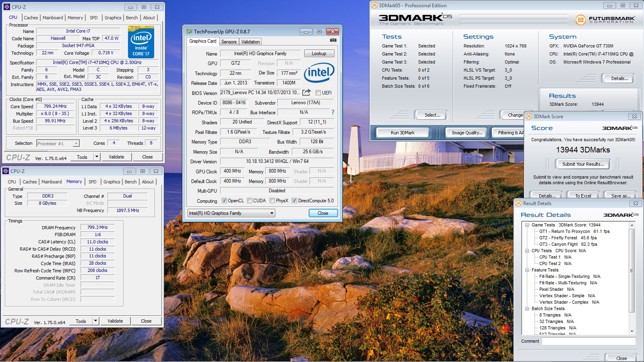The image size is (644, 362).
Task: Click the Run 3DMark button
Action: click(402, 133)
